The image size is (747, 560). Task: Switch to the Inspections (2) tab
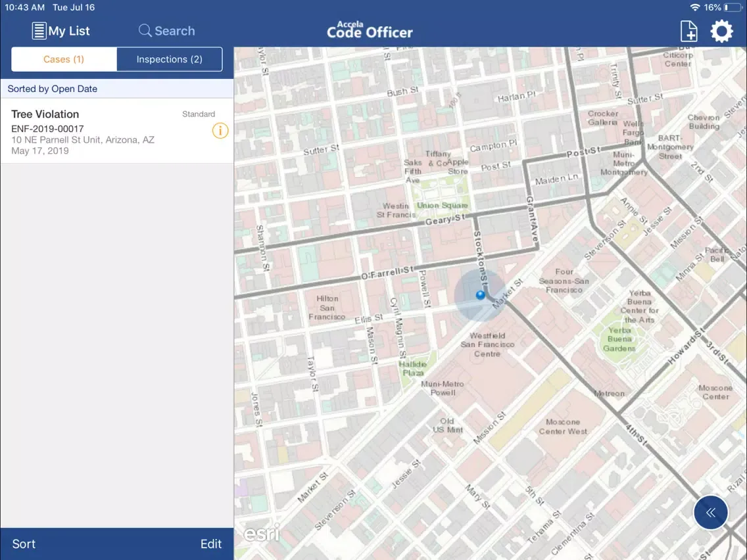click(169, 59)
